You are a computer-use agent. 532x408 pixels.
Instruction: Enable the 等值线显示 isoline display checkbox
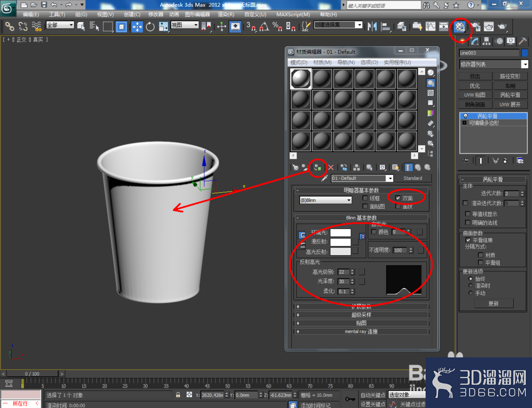coord(468,214)
